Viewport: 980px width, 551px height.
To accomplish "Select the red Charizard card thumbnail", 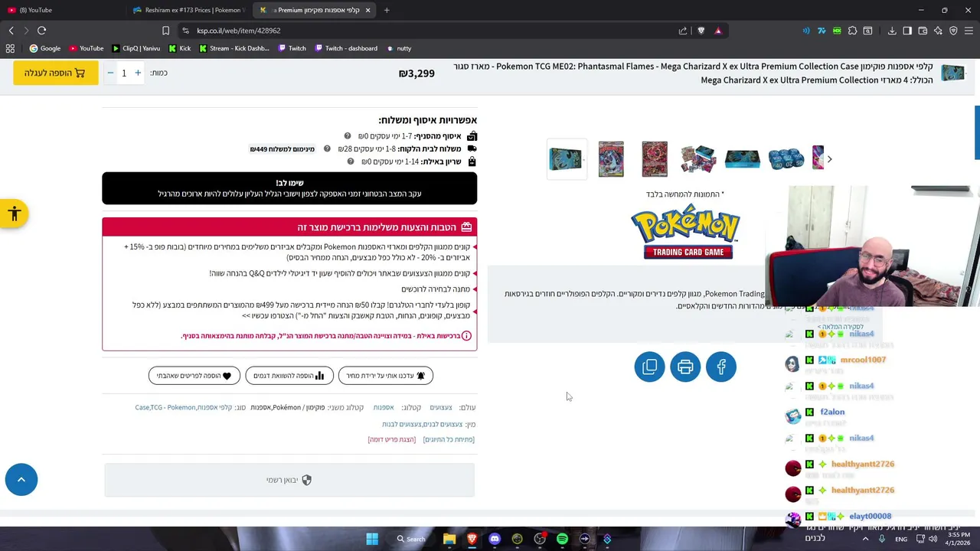I will (x=655, y=159).
